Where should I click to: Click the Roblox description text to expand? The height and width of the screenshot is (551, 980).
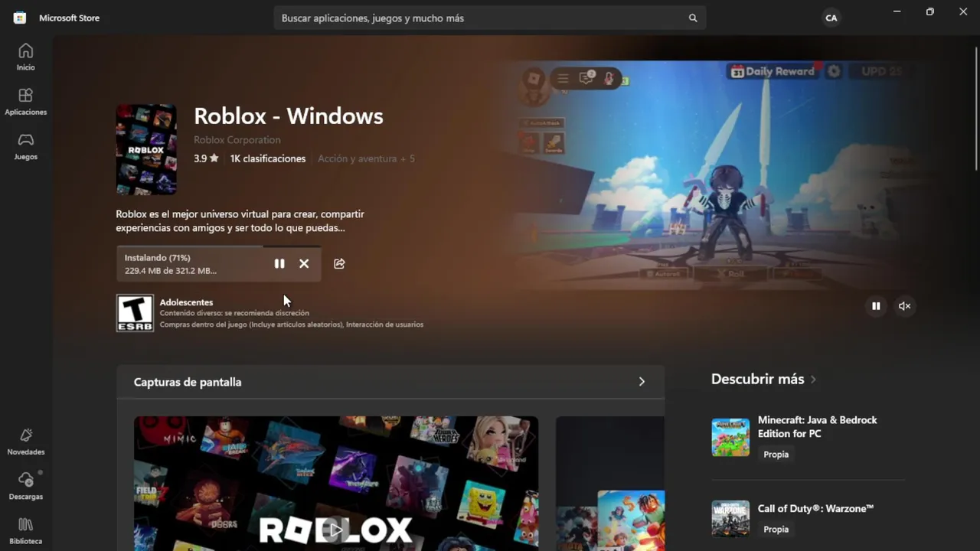pos(240,221)
